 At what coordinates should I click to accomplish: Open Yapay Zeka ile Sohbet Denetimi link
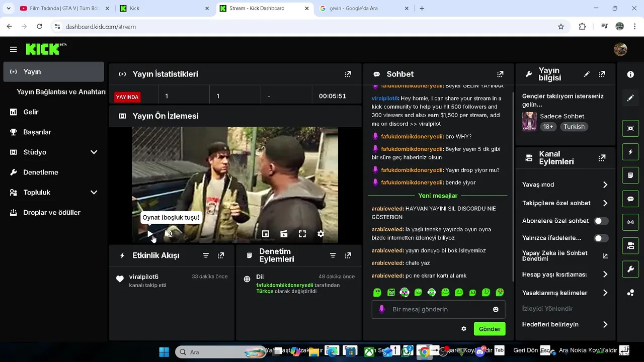(565, 256)
